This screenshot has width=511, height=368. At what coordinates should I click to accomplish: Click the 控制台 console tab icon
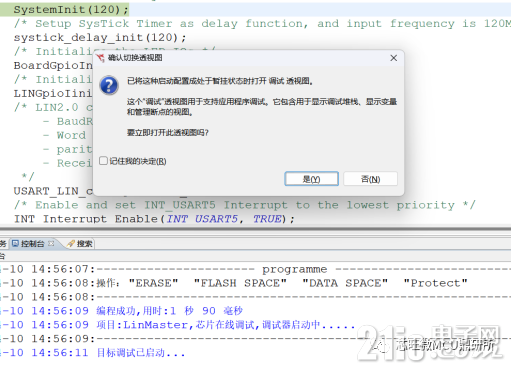click(15, 244)
